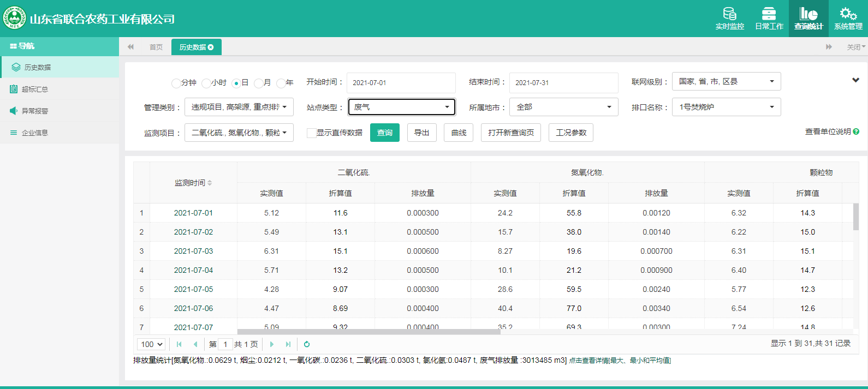Open the page size dropdown showing 100
This screenshot has height=389, width=868.
tap(151, 344)
